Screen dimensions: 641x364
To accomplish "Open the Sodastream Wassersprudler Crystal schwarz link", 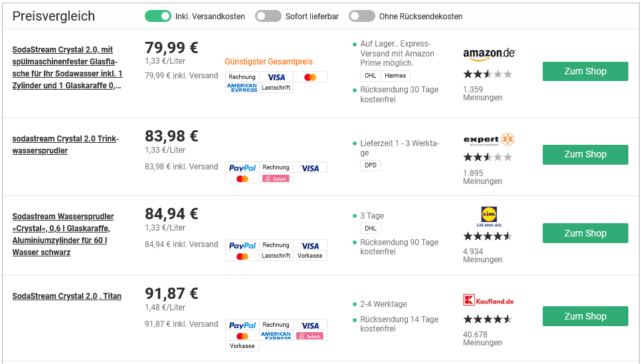I will click(63, 234).
